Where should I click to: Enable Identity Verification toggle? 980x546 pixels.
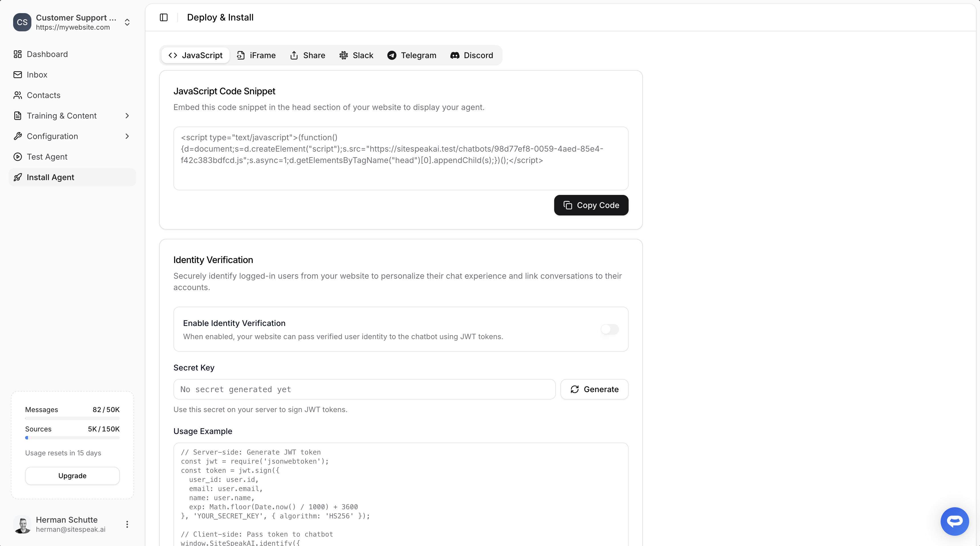[x=610, y=329]
